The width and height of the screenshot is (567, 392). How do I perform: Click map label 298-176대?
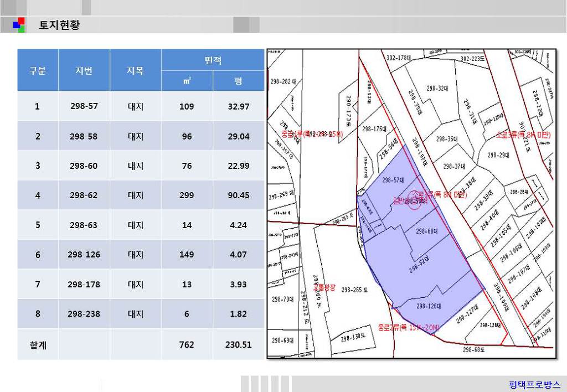click(x=374, y=129)
